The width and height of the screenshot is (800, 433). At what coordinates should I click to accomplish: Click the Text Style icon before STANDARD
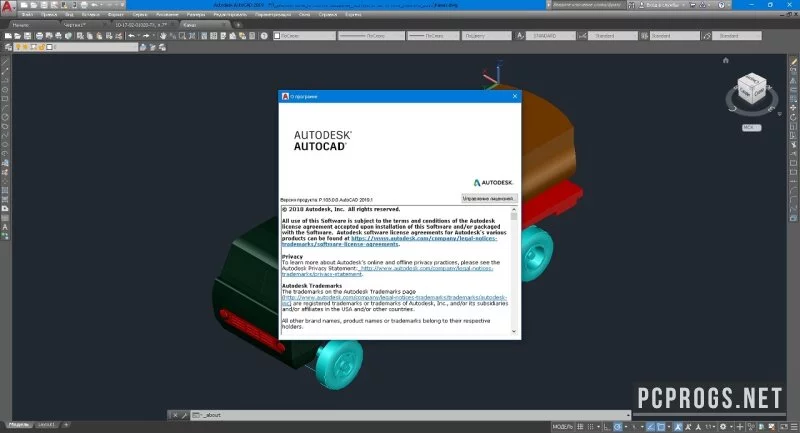point(520,36)
